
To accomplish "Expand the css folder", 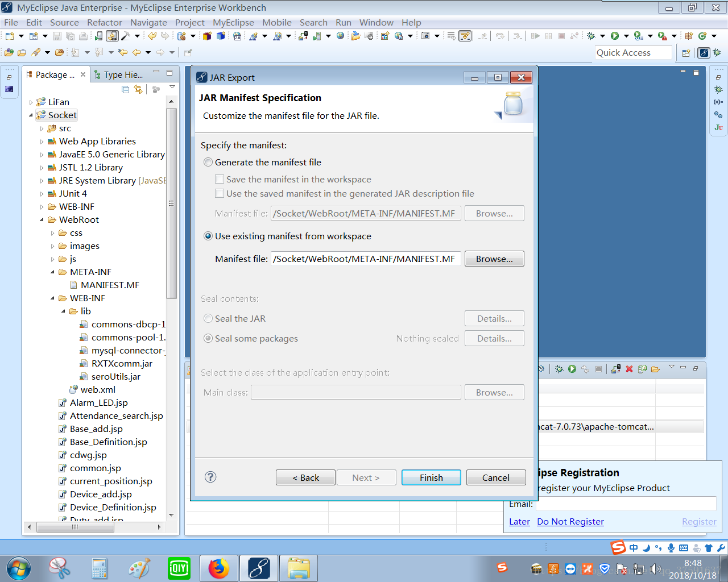I will coord(52,233).
